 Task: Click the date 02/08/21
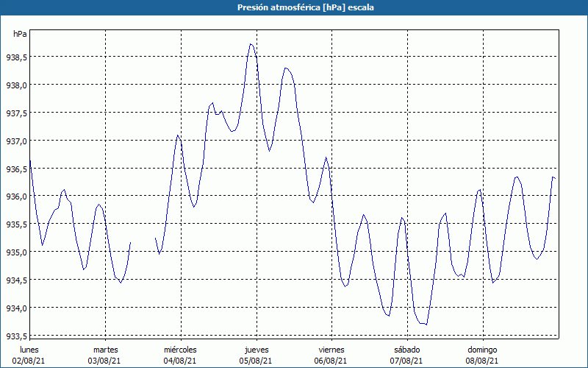(29, 361)
